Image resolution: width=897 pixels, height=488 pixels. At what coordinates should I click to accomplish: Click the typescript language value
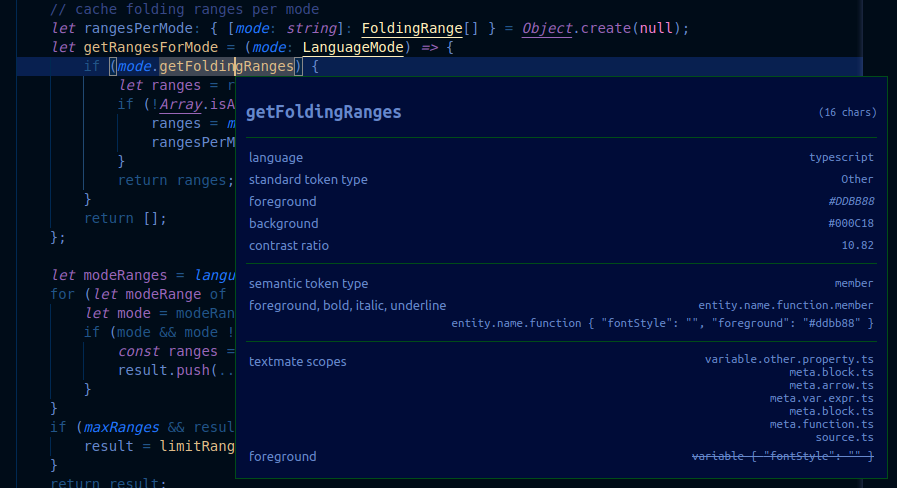841,158
